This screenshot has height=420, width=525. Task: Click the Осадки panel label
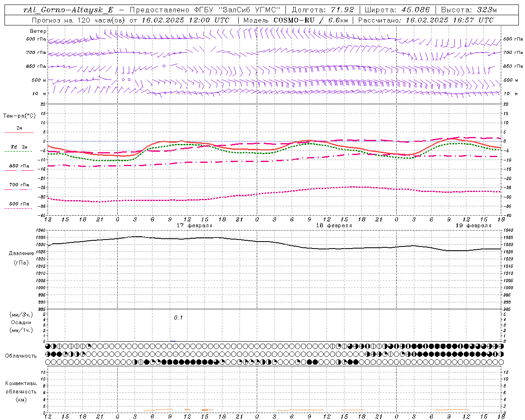pos(21,322)
